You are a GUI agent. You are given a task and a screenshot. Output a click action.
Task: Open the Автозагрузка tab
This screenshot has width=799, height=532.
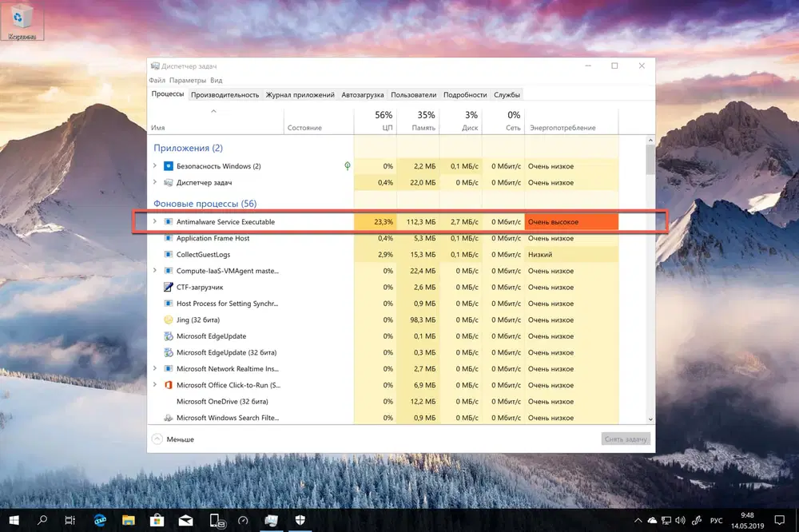(364, 93)
